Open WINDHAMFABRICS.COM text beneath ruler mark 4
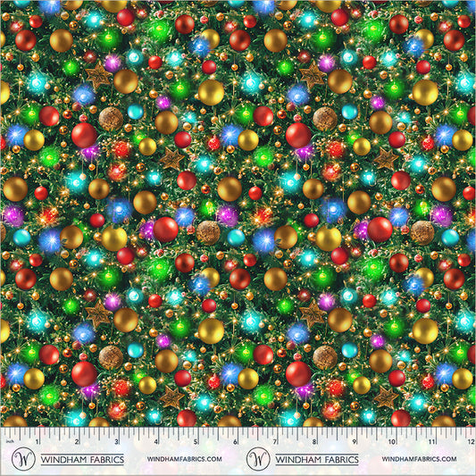This screenshot has height=476, width=476. coord(184,459)
